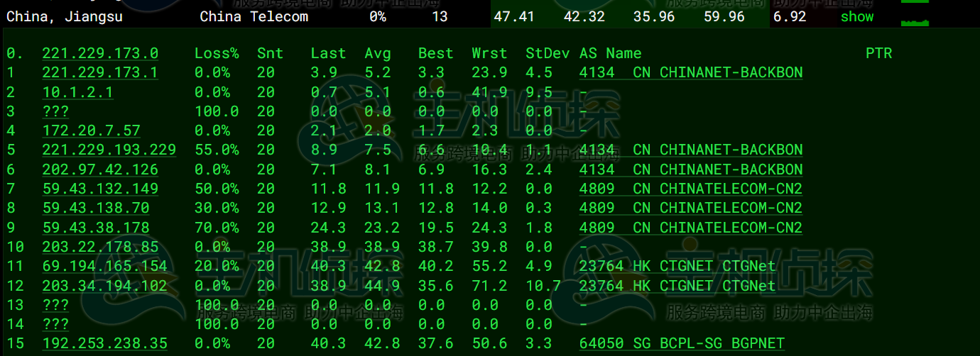Open IP link 221.229.193.229

(x=109, y=150)
